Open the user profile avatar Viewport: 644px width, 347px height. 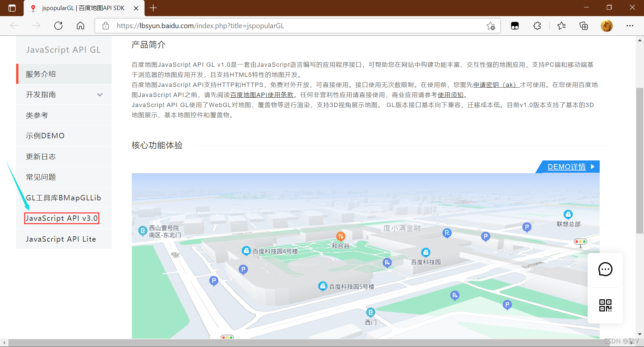[x=606, y=26]
